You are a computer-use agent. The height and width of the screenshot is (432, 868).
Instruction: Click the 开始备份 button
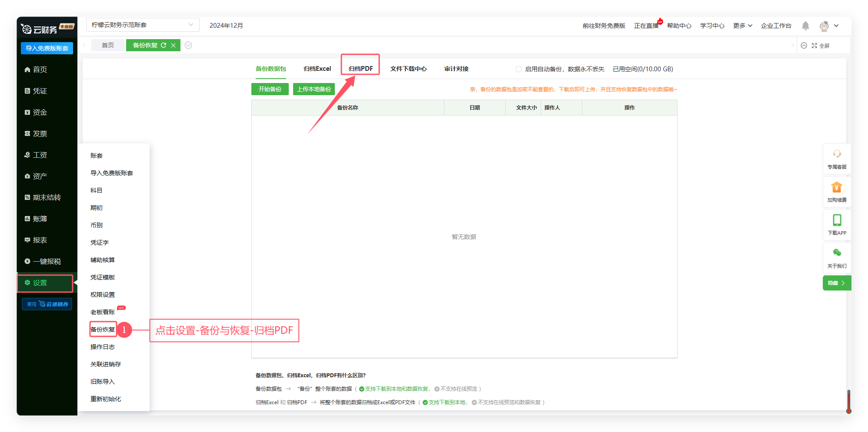pyautogui.click(x=270, y=89)
